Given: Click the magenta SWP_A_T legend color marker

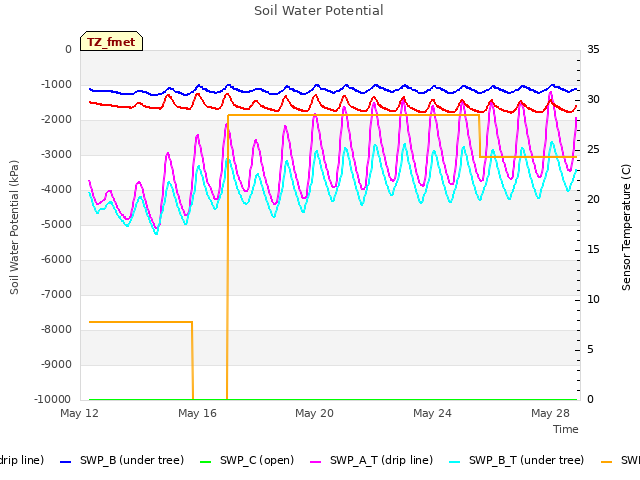Looking at the screenshot, I should [316, 462].
